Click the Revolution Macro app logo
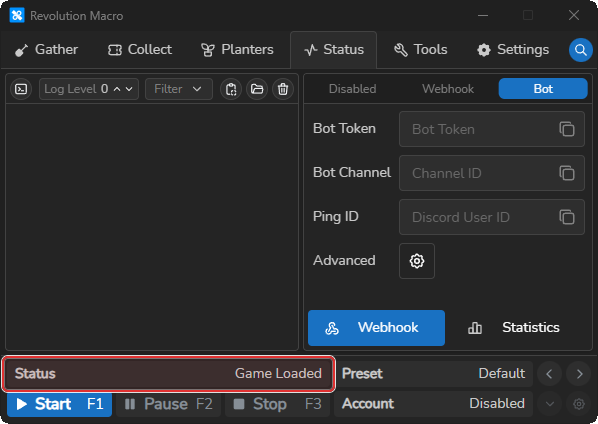 click(17, 16)
